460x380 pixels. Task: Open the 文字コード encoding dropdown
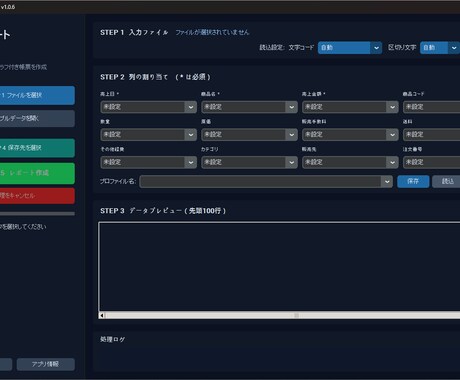350,48
